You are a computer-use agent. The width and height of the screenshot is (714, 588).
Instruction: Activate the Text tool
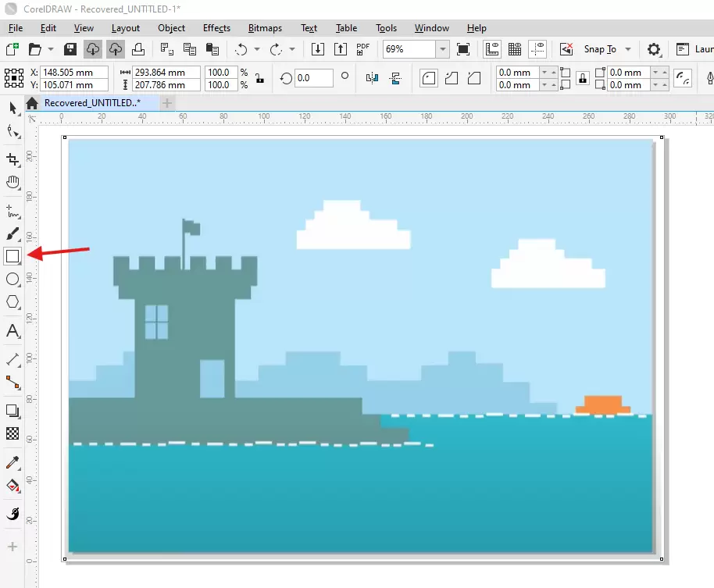(12, 331)
